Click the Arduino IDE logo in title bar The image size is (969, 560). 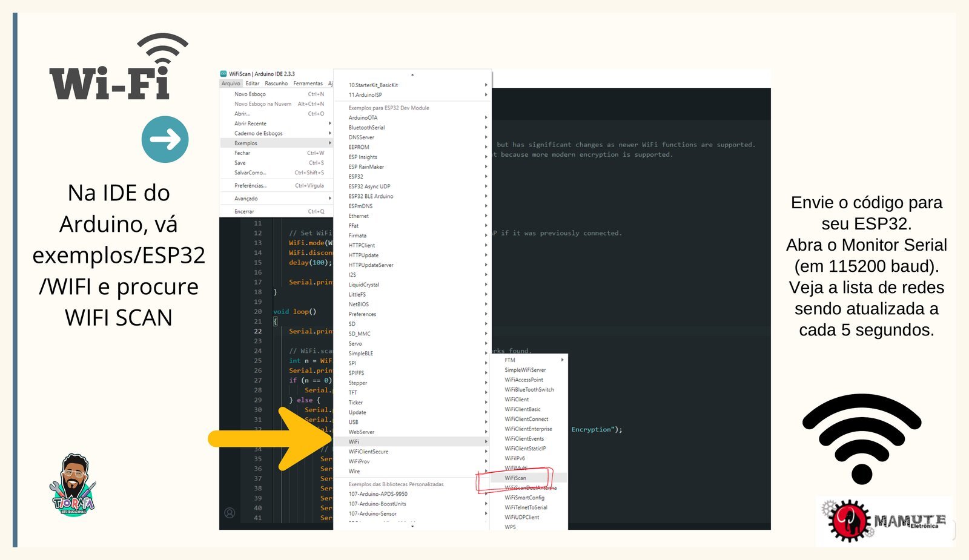pos(223,74)
